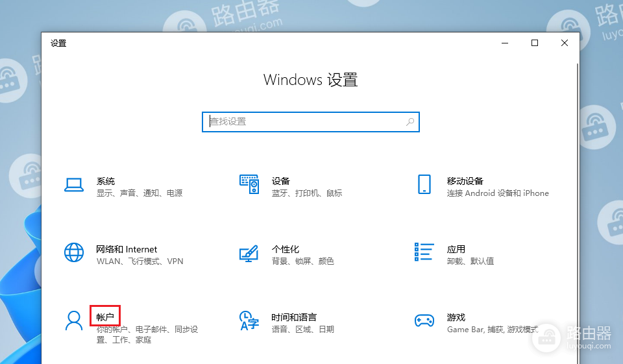Click the 查找设置 search box
The width and height of the screenshot is (623, 364).
(x=311, y=122)
